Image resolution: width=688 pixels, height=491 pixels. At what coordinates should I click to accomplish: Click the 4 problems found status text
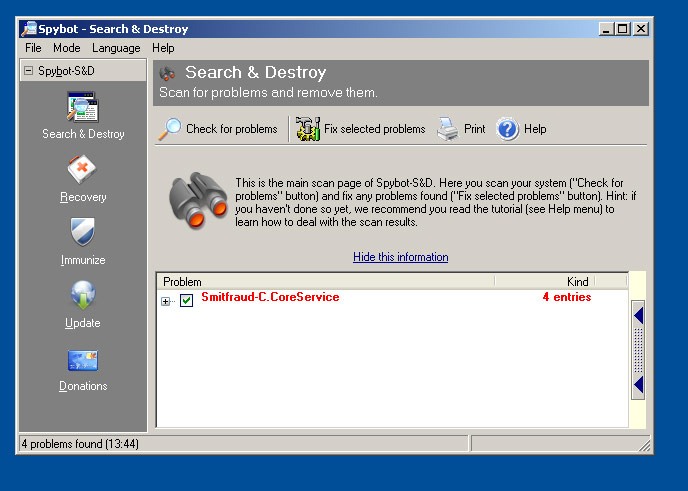click(80, 444)
